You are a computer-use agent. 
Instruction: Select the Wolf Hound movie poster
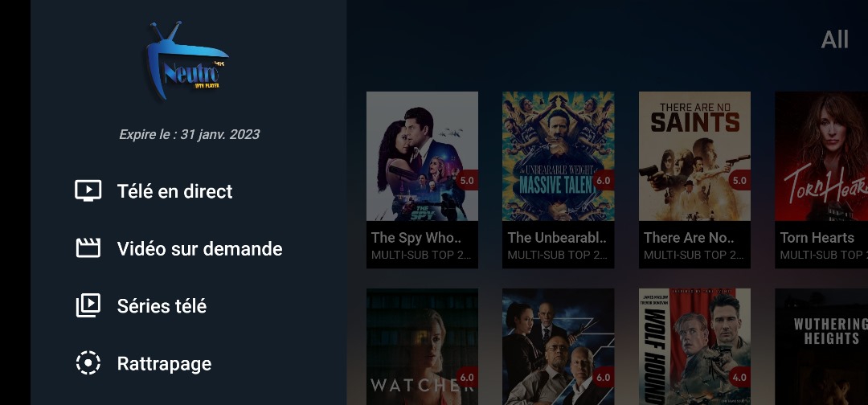click(x=694, y=346)
